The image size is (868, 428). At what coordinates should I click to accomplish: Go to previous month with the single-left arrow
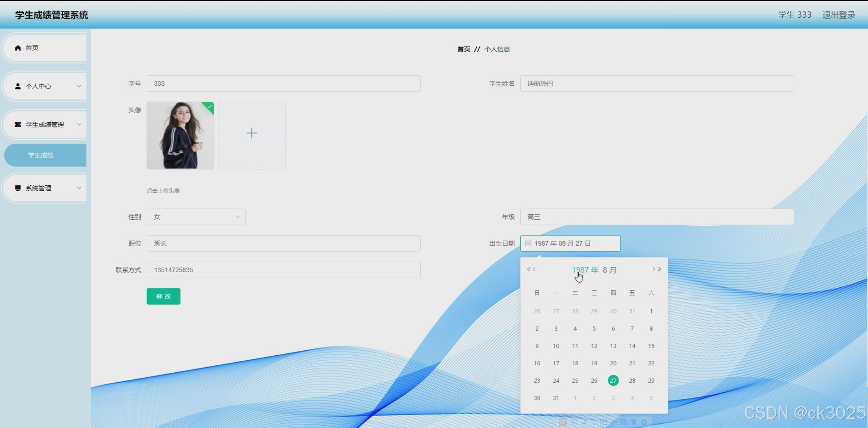[534, 269]
